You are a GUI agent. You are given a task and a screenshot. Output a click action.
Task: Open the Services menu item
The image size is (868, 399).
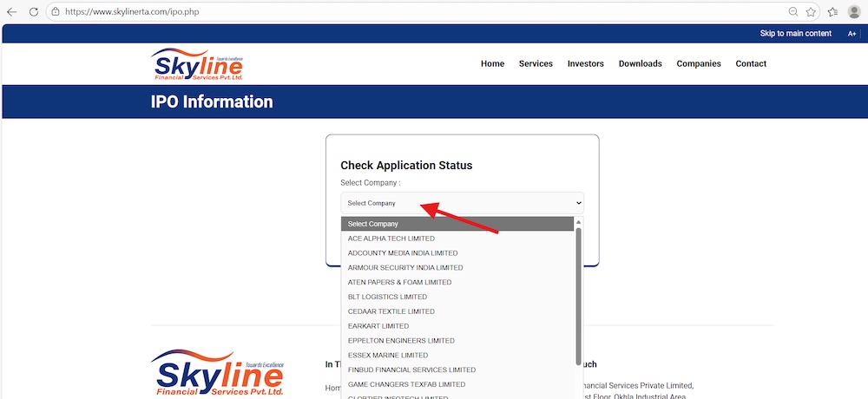point(536,63)
